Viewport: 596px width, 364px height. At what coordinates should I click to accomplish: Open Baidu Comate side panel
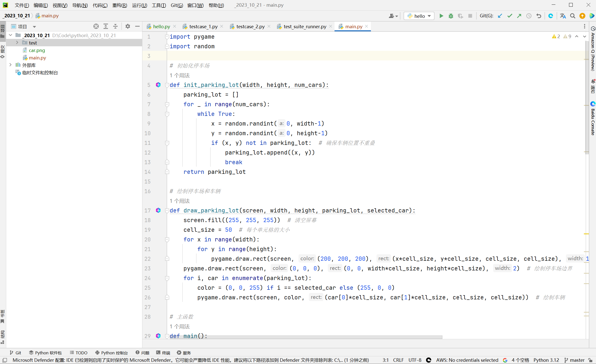(593, 118)
